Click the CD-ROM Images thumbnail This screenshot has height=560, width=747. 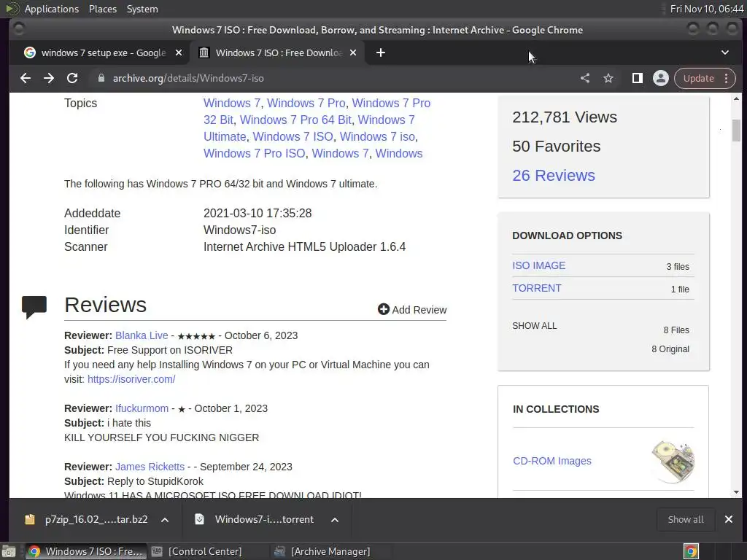[673, 462]
